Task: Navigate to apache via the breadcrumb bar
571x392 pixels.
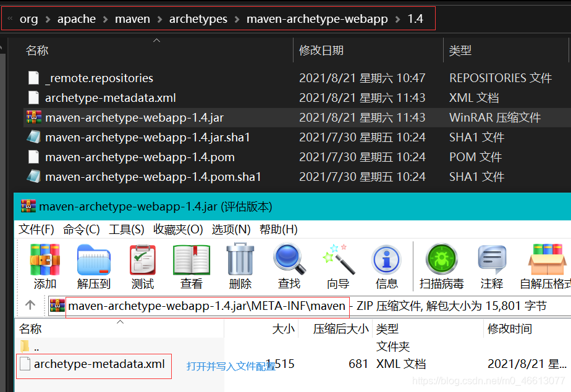Action: click(x=77, y=19)
